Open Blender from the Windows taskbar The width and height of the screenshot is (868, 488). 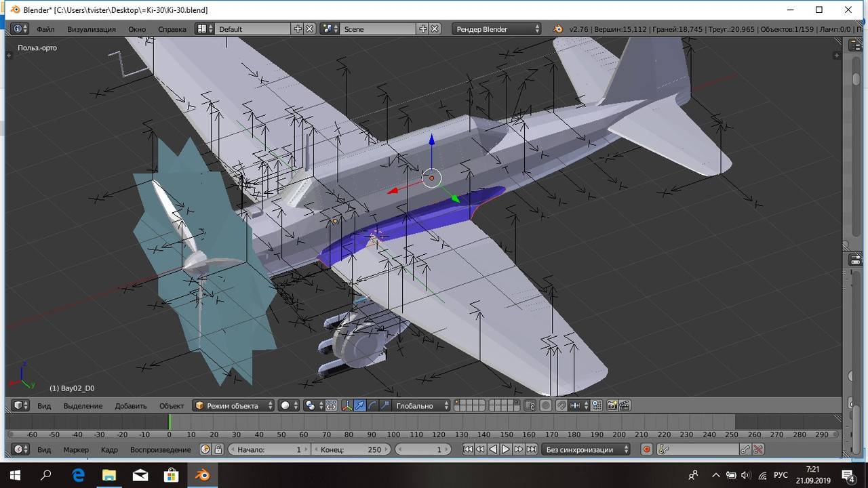203,474
